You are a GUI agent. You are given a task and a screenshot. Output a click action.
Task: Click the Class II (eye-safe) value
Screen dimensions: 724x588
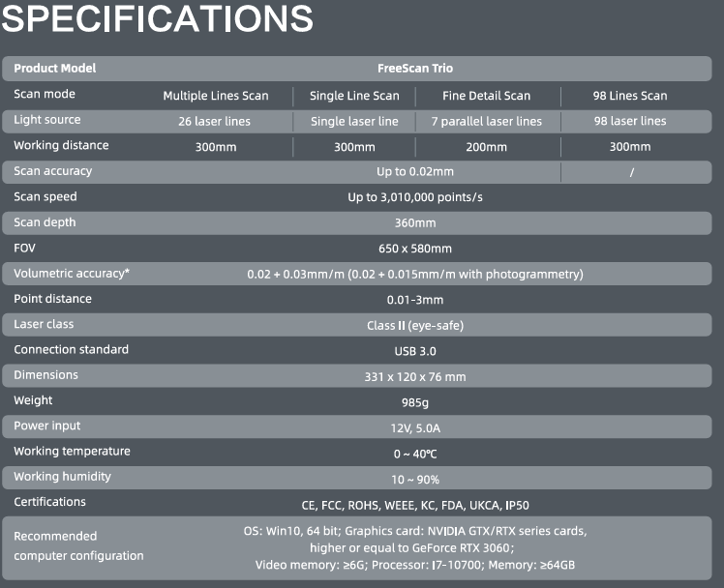pyautogui.click(x=414, y=325)
